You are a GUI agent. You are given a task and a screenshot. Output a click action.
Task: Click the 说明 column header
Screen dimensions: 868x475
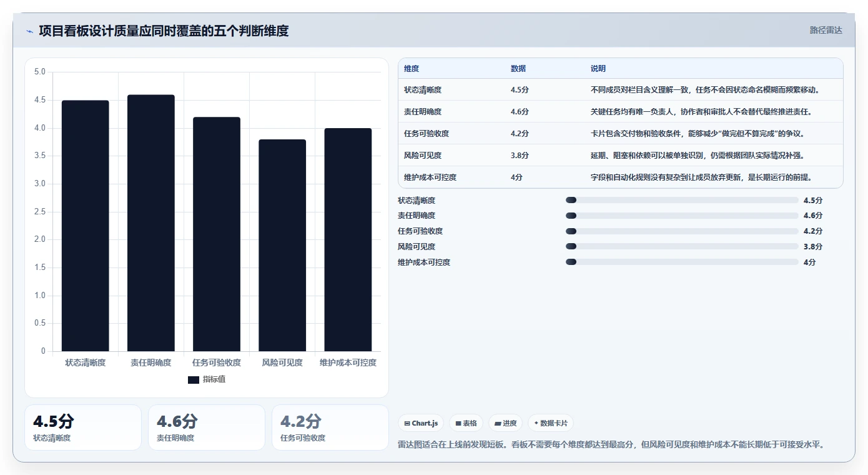(x=598, y=69)
